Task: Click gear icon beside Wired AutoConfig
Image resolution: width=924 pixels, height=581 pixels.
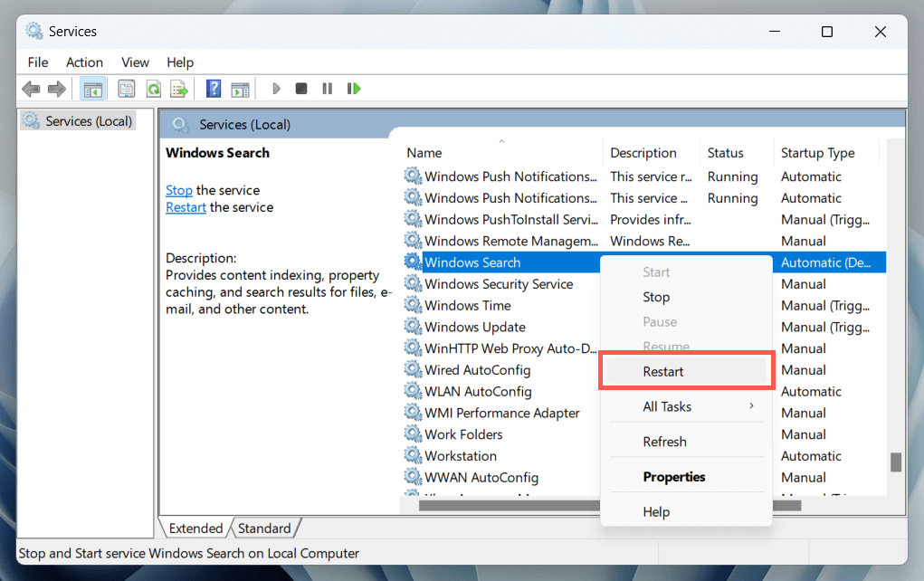Action: coord(413,369)
